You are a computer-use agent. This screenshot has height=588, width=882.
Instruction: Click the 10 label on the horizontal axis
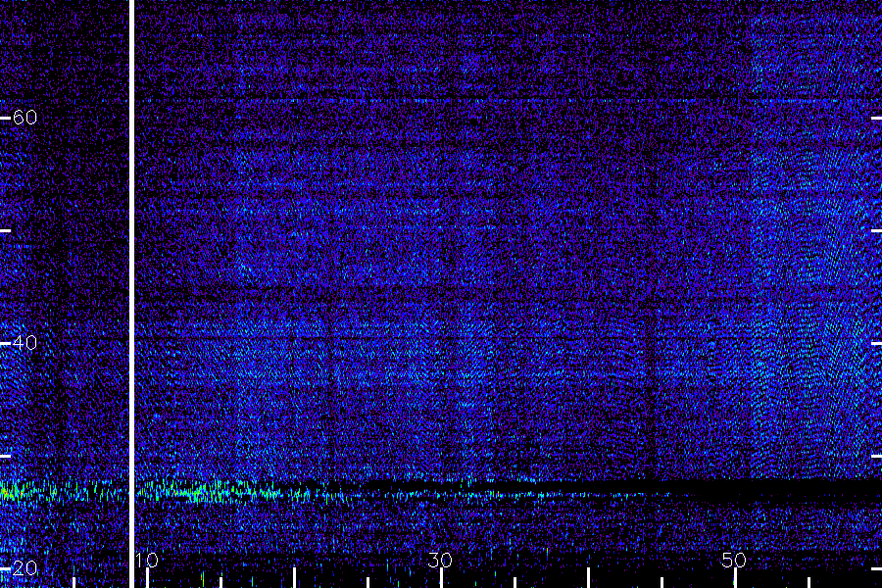[147, 560]
